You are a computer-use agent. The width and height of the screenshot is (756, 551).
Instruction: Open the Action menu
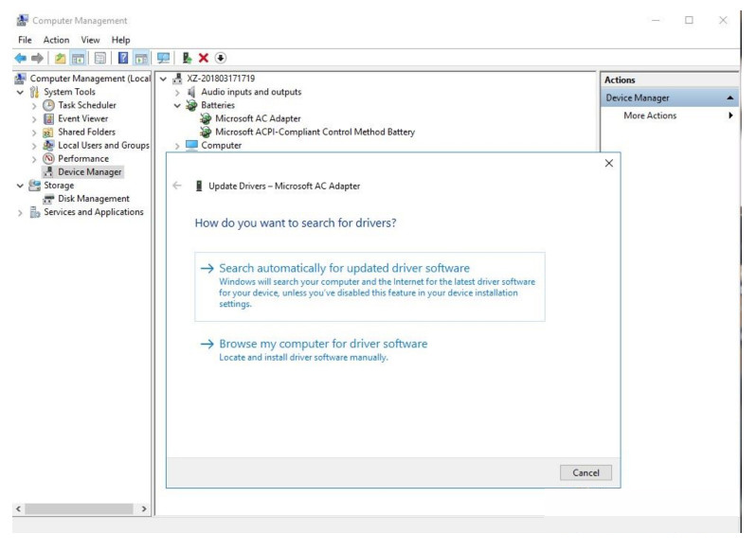[x=56, y=40]
